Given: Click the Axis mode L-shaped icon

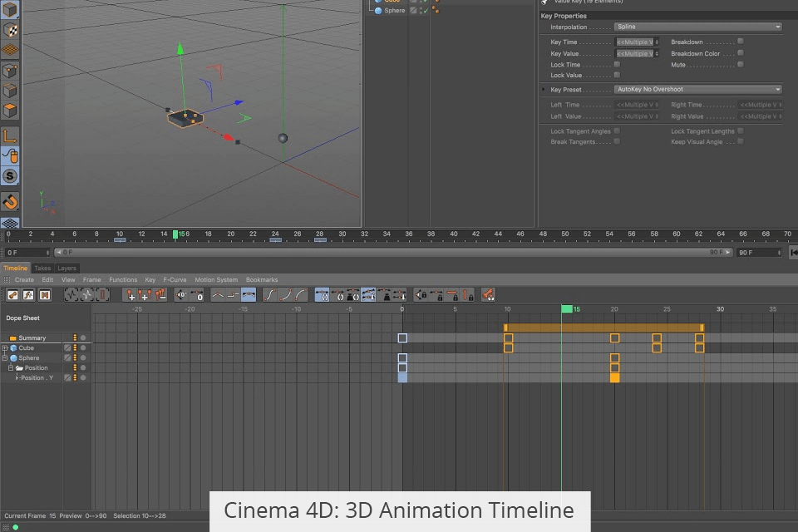Looking at the screenshot, I should click(10, 135).
